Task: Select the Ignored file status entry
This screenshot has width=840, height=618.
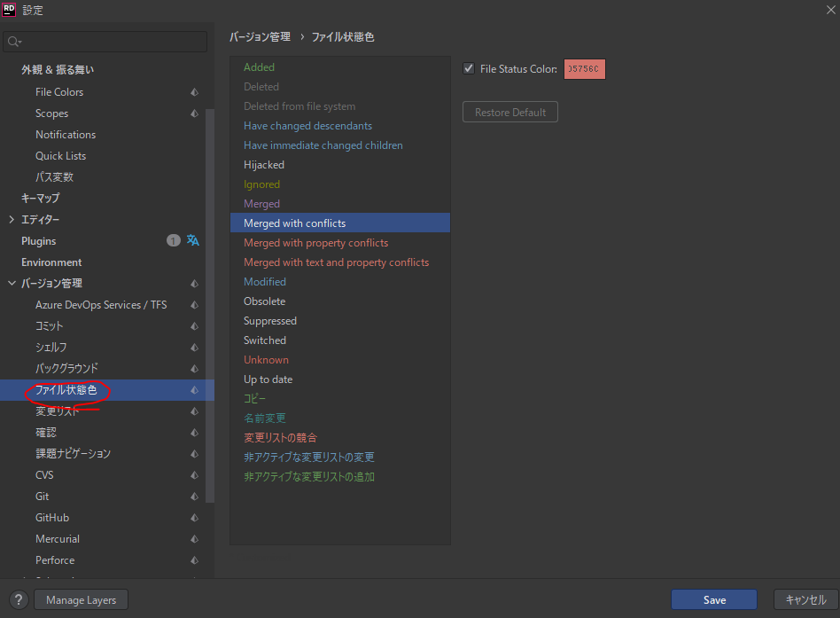Action: 261,184
